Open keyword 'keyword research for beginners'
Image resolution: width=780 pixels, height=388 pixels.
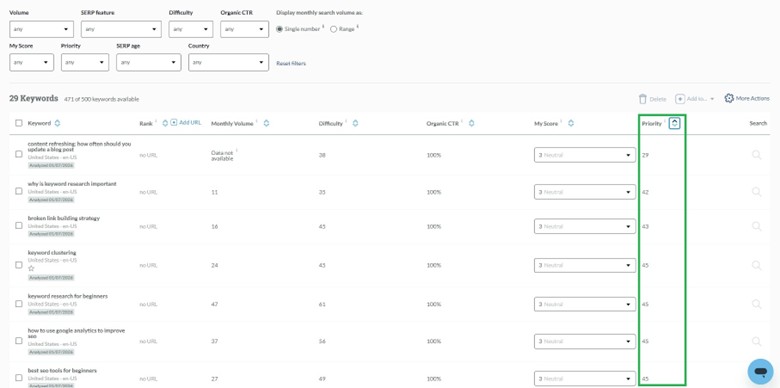68,296
